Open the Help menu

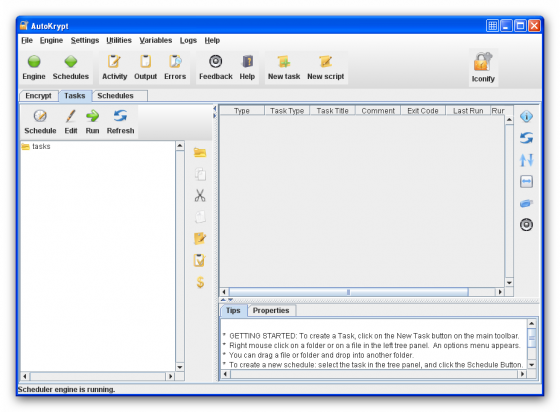click(x=212, y=40)
